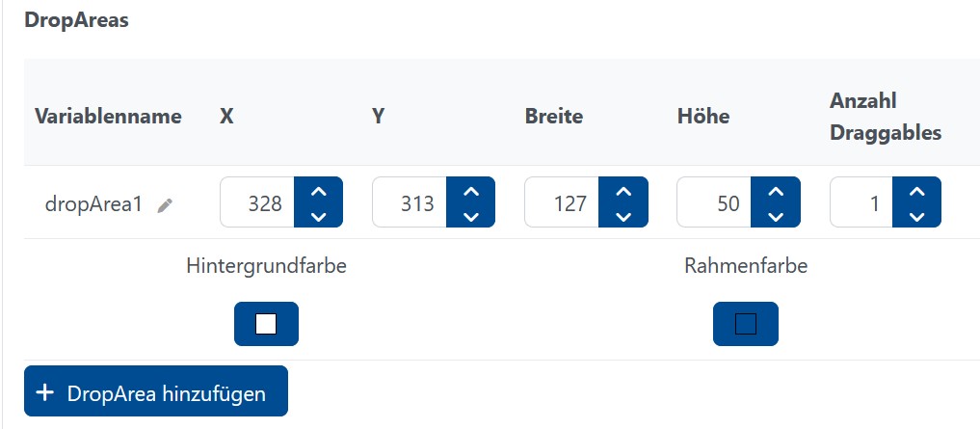Decrease the Höhe value

(x=775, y=216)
